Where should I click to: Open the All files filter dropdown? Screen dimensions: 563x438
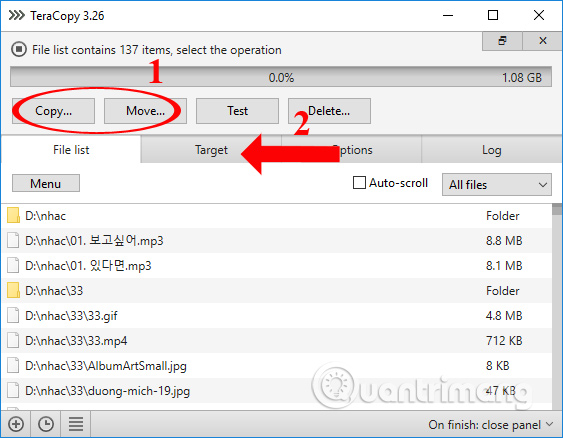[497, 185]
